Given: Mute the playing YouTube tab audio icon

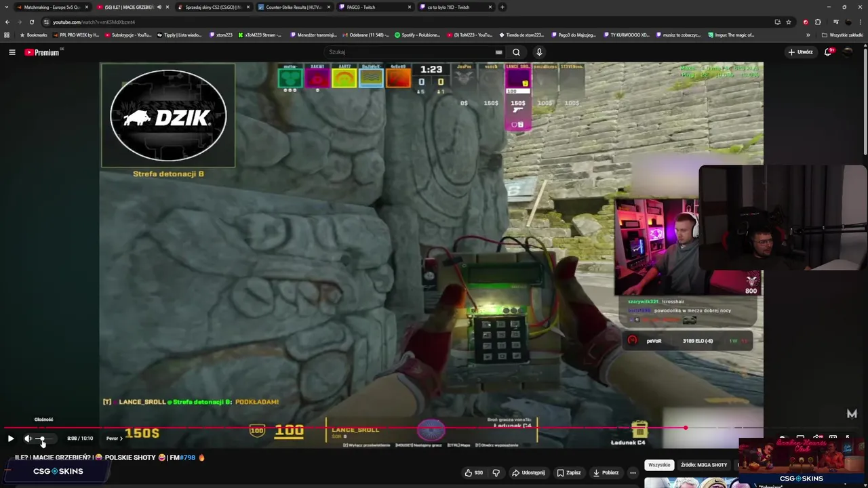Looking at the screenshot, I should (159, 7).
